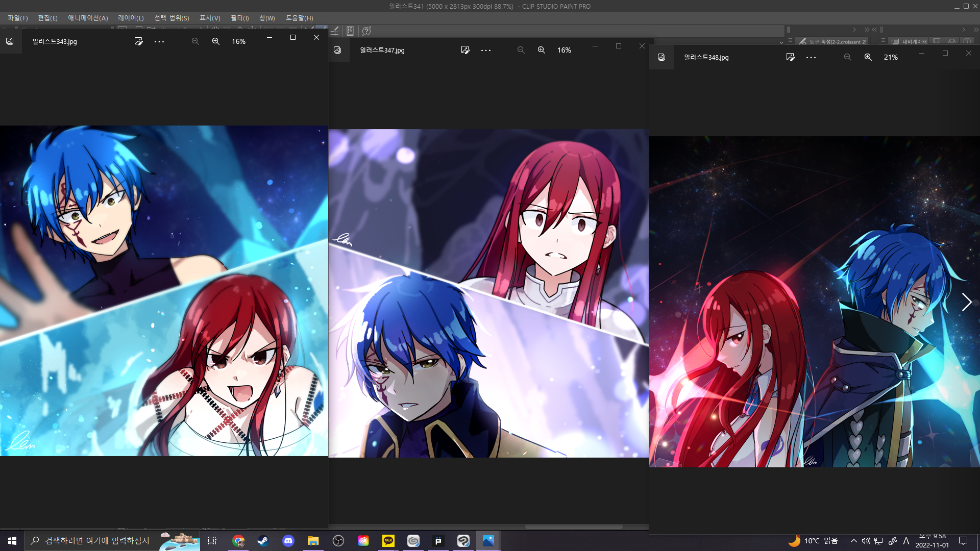Zoom out in 일러스트348.jpg window
980x551 pixels.
coord(847,57)
